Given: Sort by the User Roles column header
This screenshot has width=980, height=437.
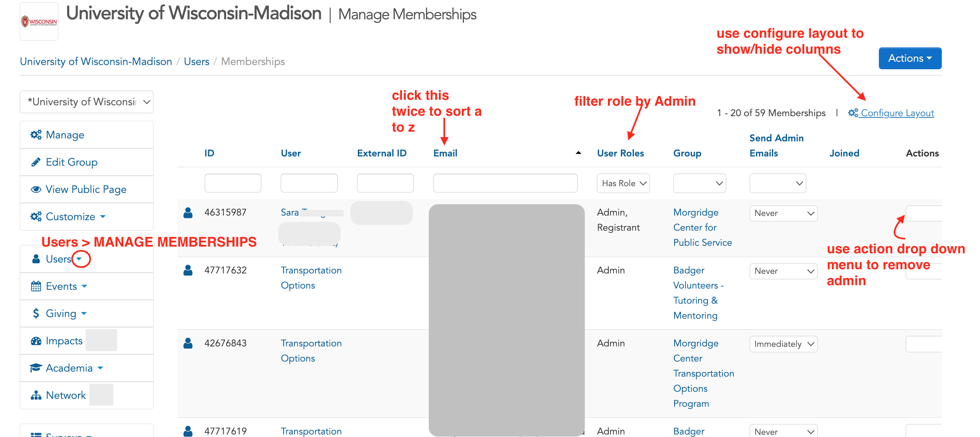Looking at the screenshot, I should point(620,153).
